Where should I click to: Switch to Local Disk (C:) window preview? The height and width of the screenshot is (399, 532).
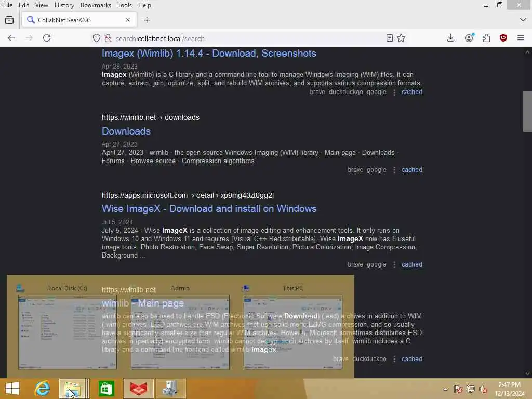tap(68, 332)
